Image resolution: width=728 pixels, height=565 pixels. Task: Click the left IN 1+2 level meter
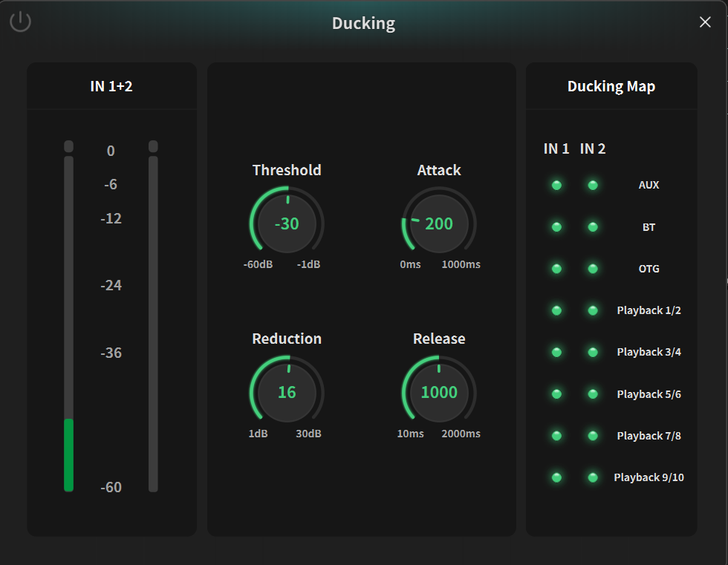click(x=68, y=316)
